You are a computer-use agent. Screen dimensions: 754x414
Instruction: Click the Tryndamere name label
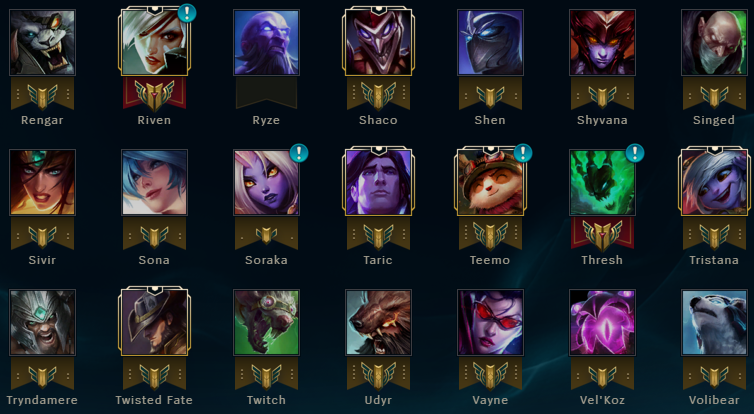pyautogui.click(x=42, y=400)
